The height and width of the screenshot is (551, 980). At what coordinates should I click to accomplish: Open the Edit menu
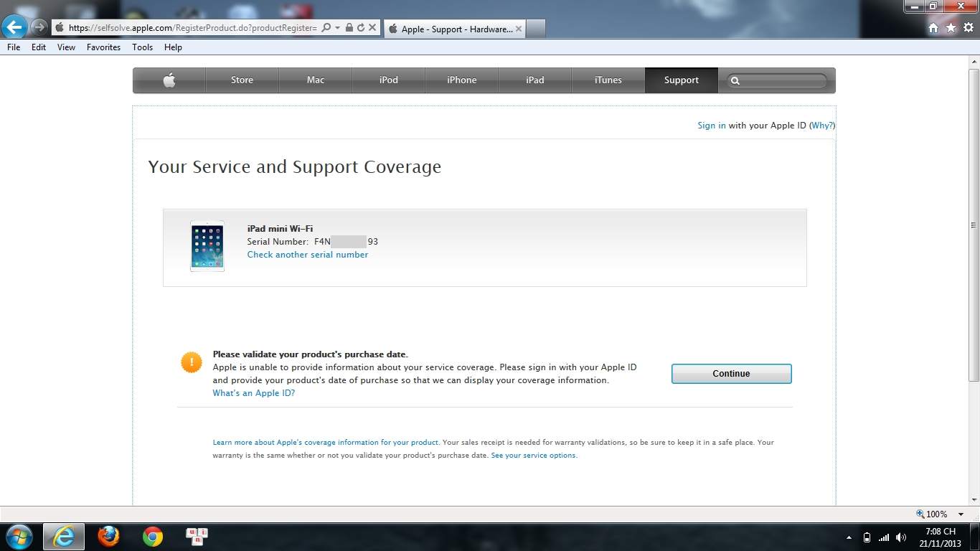(x=39, y=47)
